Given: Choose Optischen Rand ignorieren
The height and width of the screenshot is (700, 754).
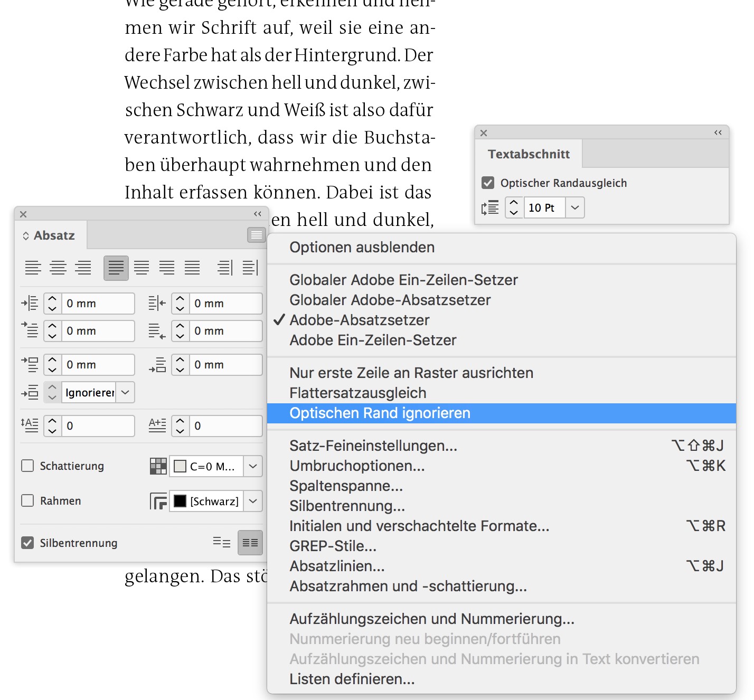Looking at the screenshot, I should pyautogui.click(x=501, y=413).
